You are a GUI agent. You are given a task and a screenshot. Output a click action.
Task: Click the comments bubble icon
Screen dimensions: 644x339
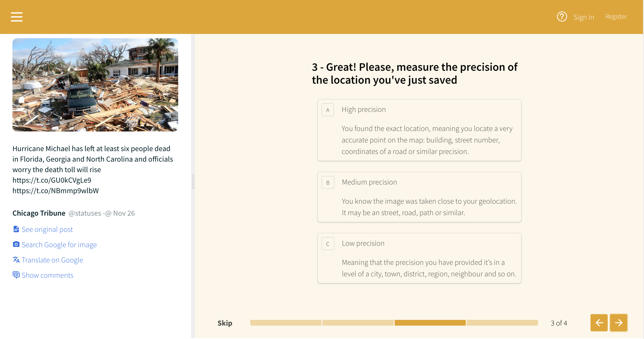16,275
